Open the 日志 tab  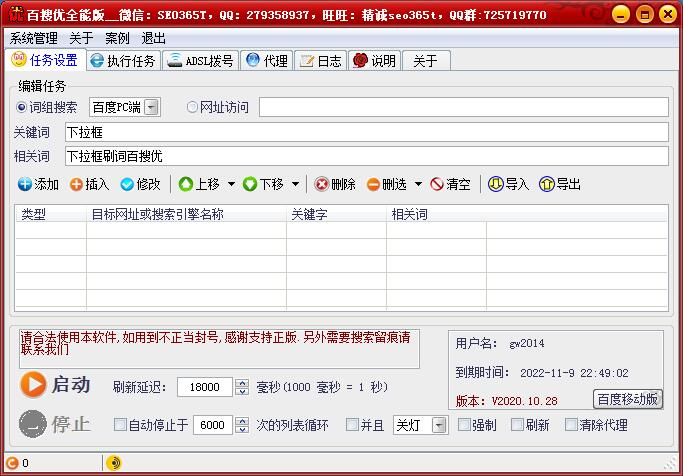point(321,61)
